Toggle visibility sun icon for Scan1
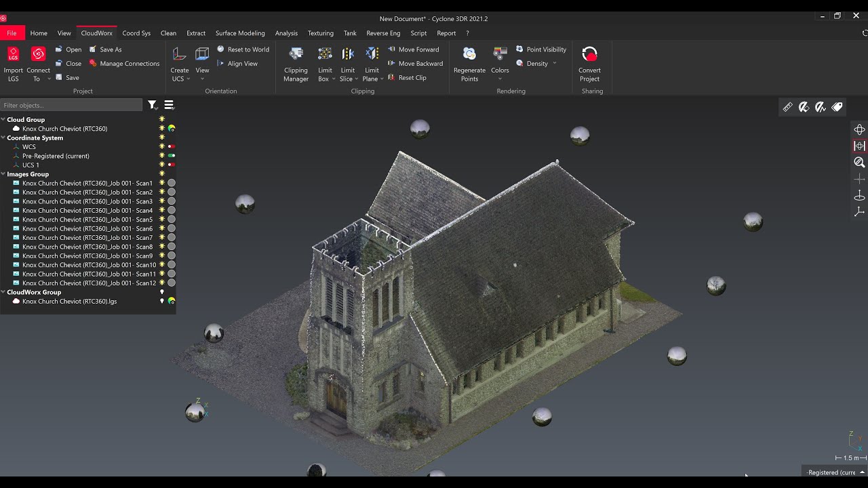 click(162, 183)
